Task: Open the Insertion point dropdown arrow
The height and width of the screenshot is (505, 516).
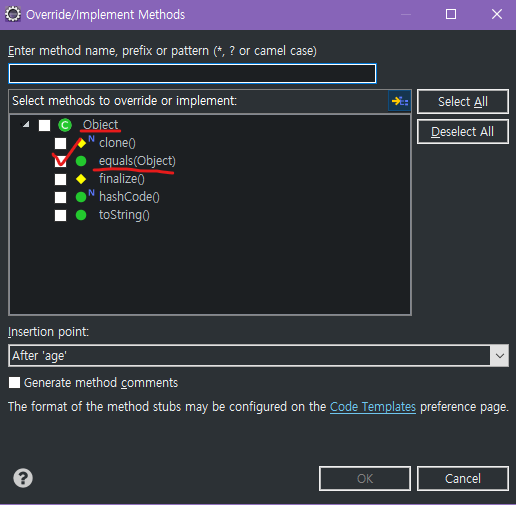Action: coord(499,356)
